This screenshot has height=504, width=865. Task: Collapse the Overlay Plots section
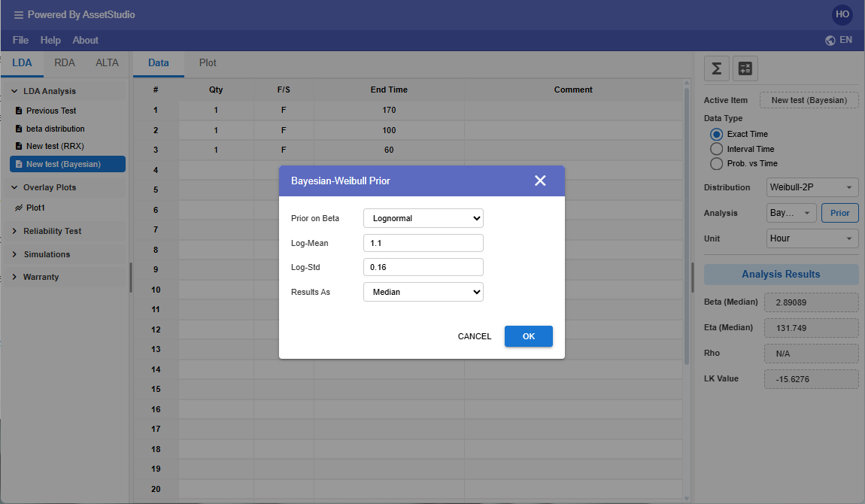14,187
